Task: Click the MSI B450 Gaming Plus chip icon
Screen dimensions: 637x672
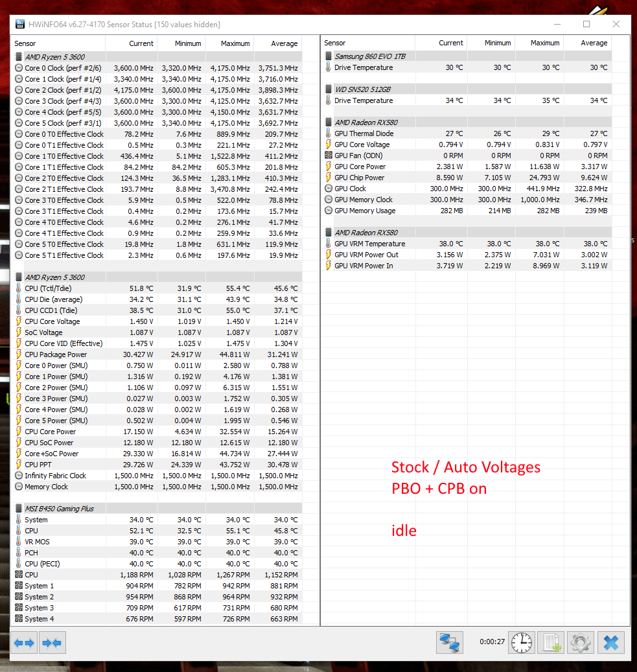Action: (x=18, y=508)
